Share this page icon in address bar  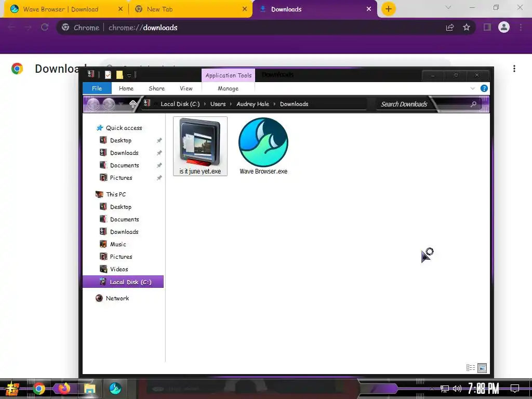click(x=450, y=28)
